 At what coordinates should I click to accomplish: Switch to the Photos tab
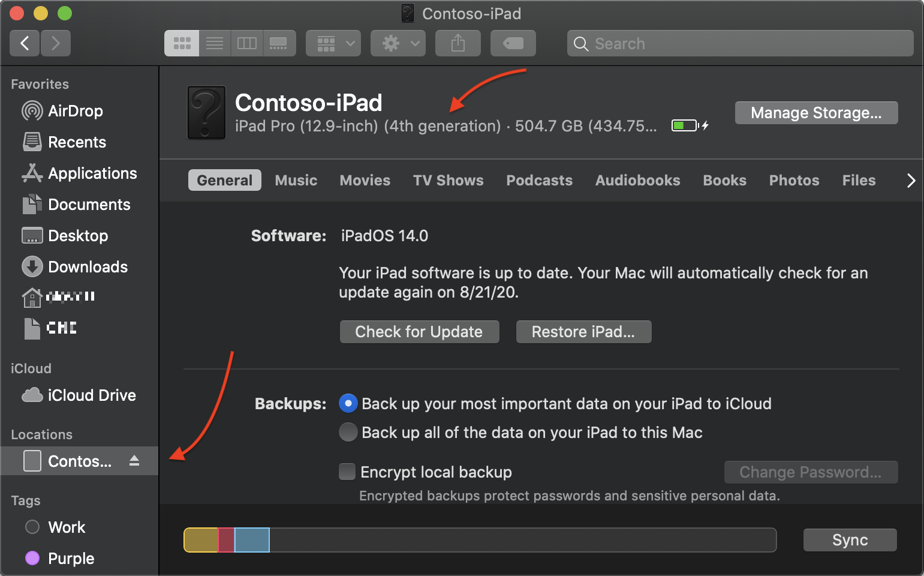tap(794, 180)
